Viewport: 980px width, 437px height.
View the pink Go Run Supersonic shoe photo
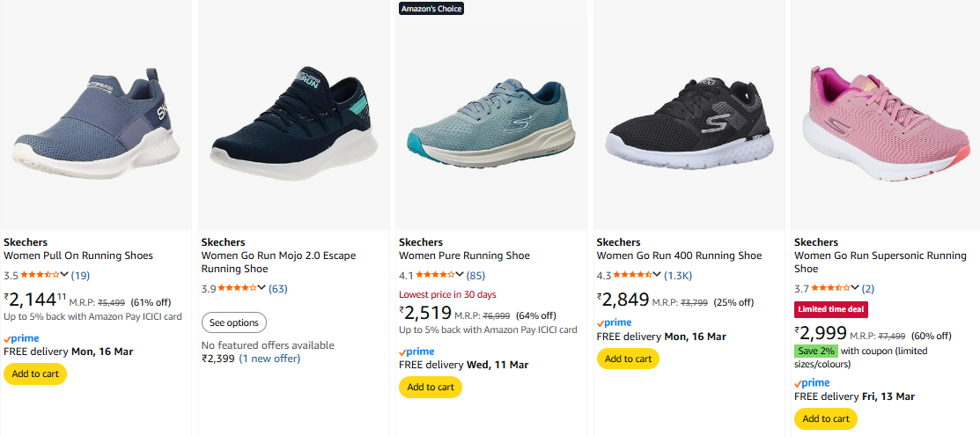coord(885,115)
